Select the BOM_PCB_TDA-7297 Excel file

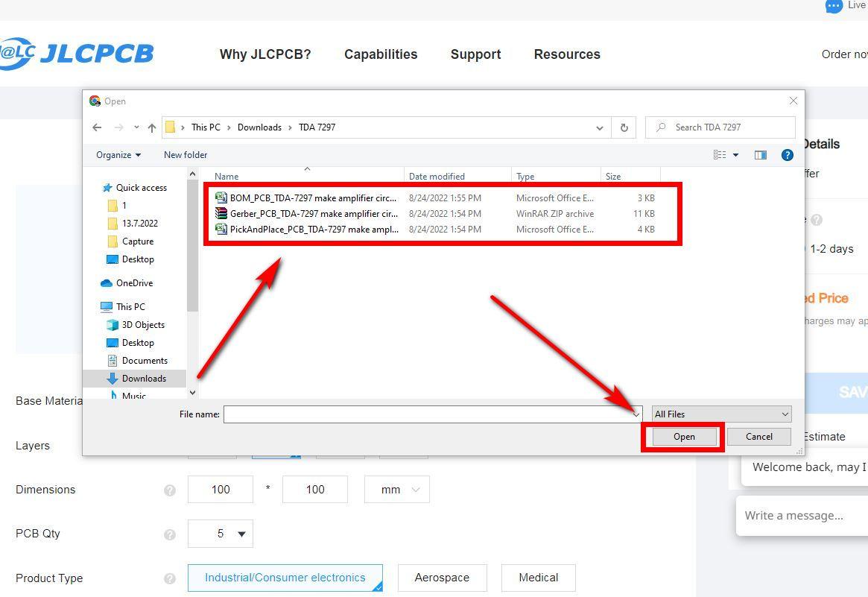435,198
